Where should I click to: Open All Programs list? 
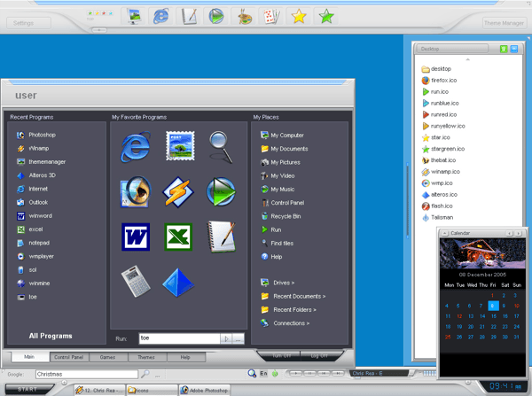click(51, 336)
